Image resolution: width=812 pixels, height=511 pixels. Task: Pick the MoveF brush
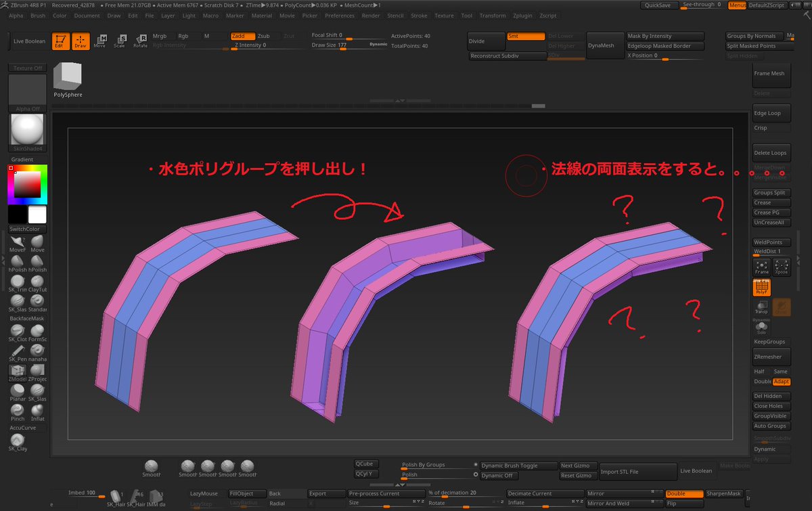tap(17, 244)
